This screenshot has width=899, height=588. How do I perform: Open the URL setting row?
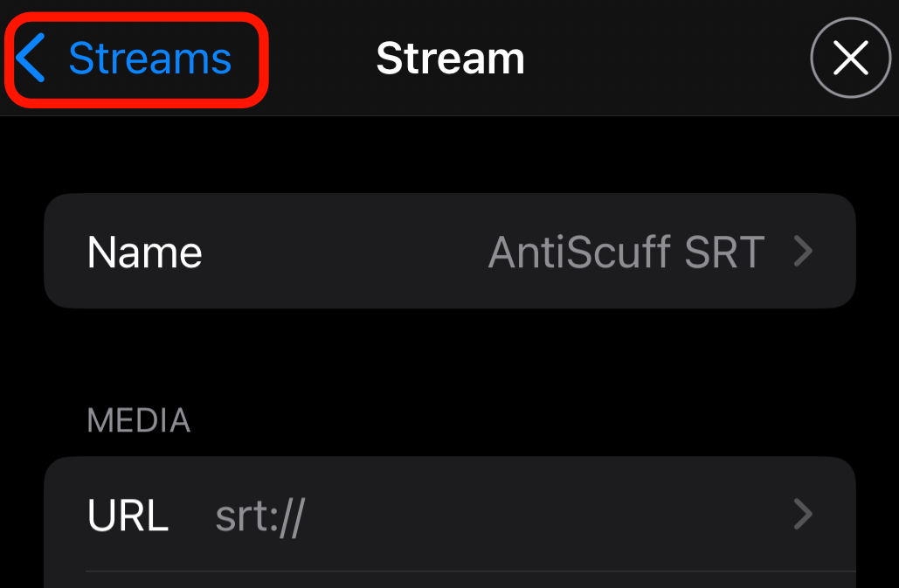449,515
